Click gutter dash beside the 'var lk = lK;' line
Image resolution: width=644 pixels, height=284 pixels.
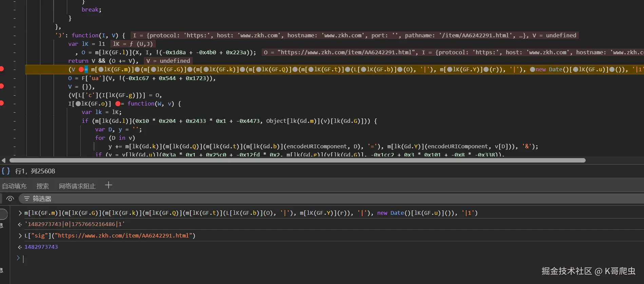[x=15, y=112]
